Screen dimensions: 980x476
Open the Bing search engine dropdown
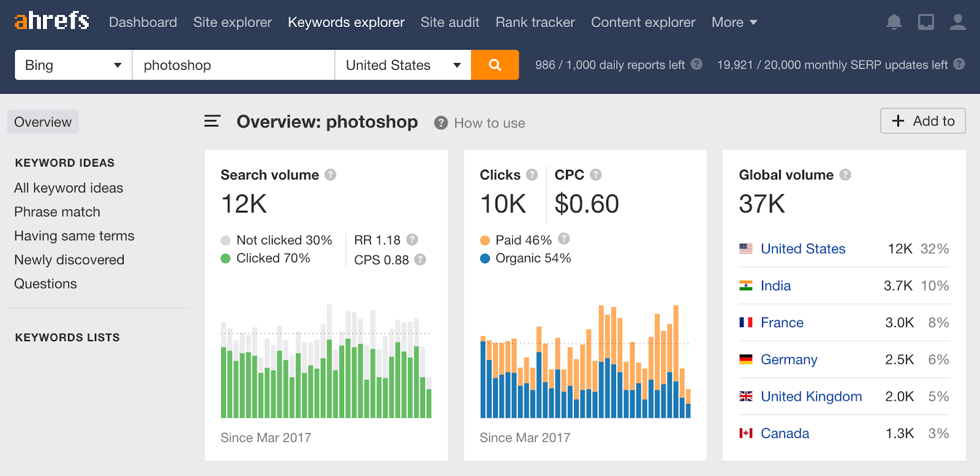[73, 65]
